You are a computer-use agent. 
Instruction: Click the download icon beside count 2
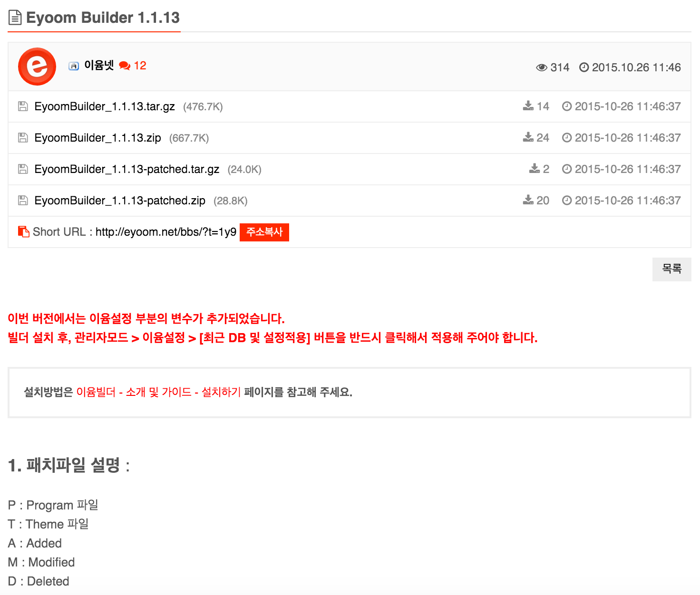tap(535, 169)
